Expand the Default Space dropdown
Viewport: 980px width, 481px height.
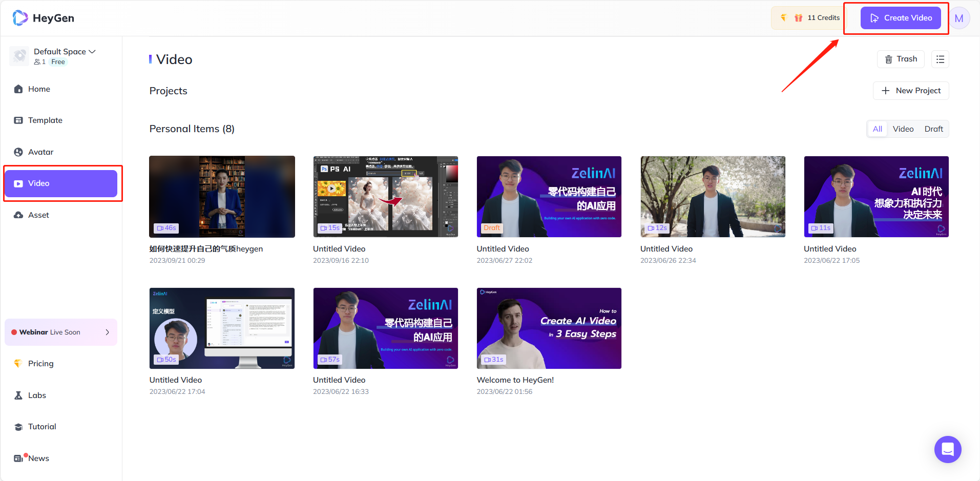[x=65, y=52]
